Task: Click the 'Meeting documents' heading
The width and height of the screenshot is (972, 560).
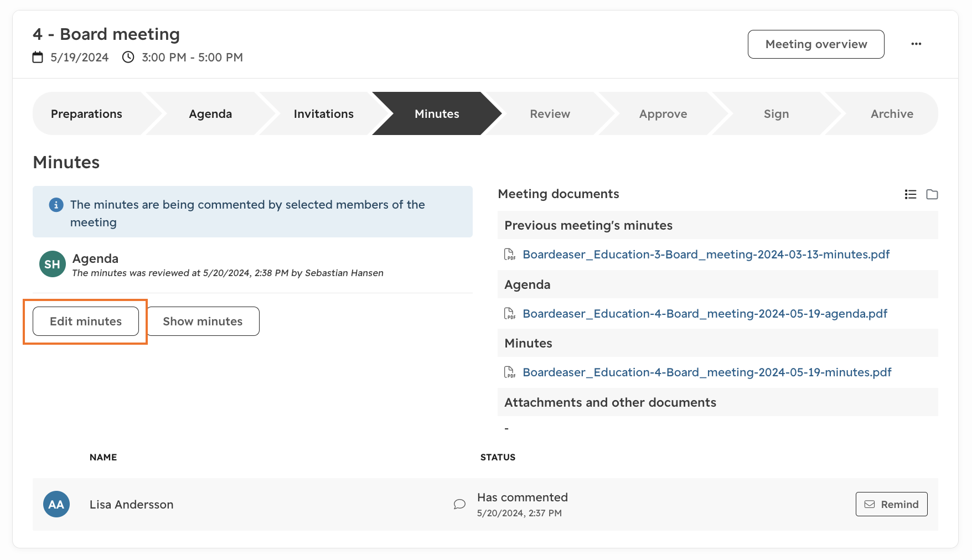Action: tap(559, 194)
